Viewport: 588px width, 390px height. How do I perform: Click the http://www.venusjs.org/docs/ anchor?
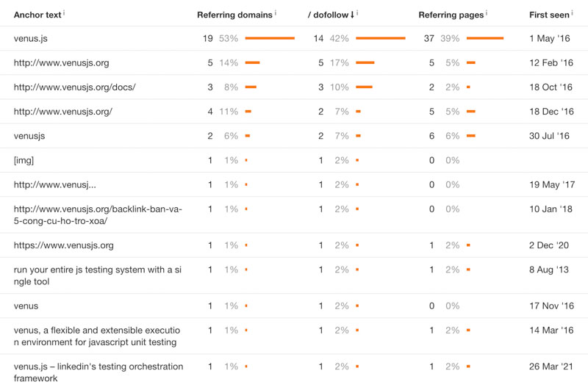(74, 87)
